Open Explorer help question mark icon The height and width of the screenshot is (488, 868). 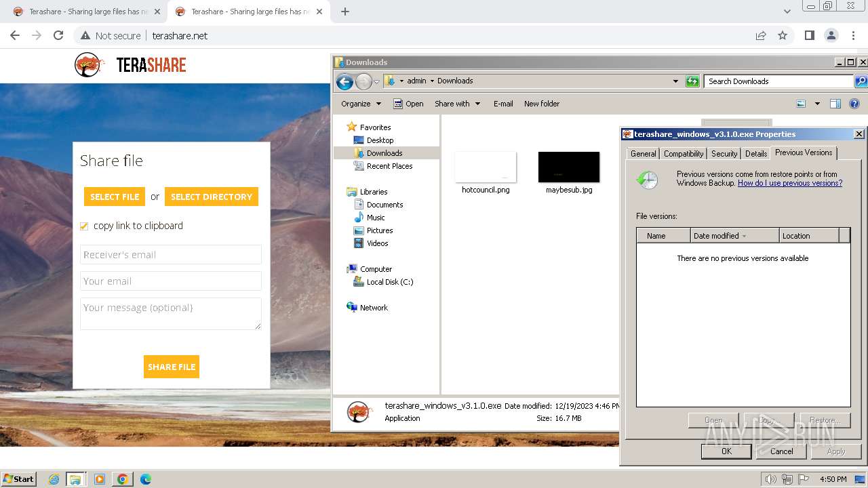pos(854,104)
